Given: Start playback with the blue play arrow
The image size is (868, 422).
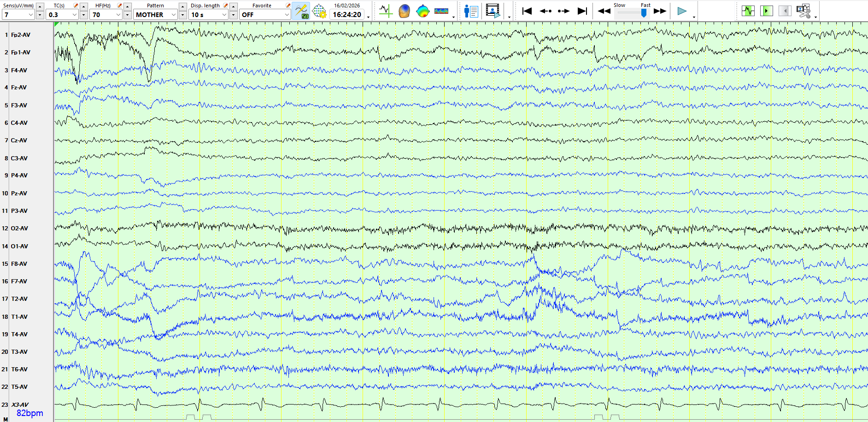Looking at the screenshot, I should click(682, 11).
